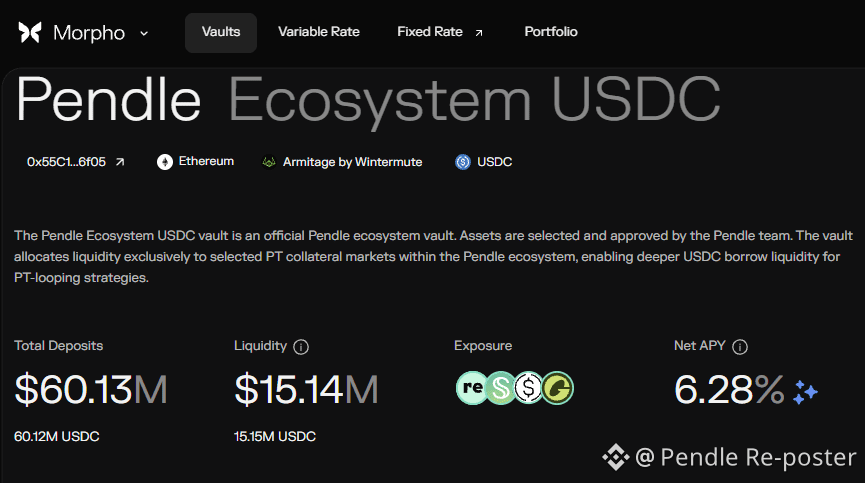Click the black dollar-sign exposure token icon
This screenshot has width=865, height=483.
[x=528, y=388]
